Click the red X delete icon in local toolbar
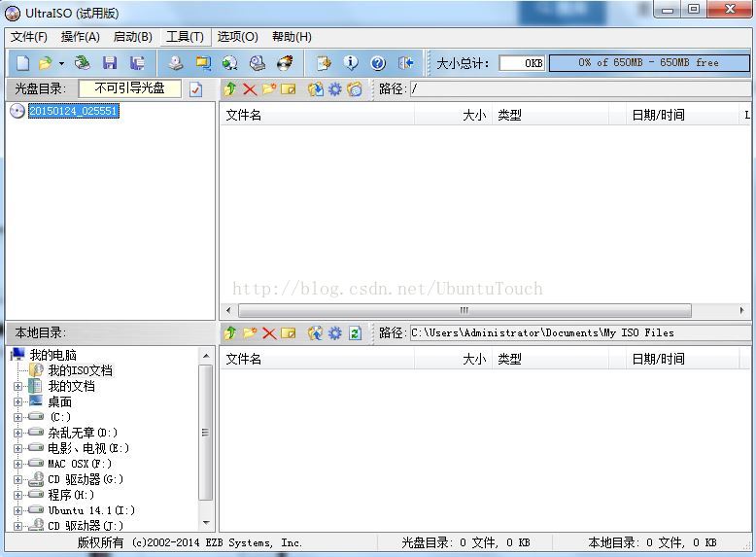Image resolution: width=756 pixels, height=557 pixels. click(x=269, y=333)
